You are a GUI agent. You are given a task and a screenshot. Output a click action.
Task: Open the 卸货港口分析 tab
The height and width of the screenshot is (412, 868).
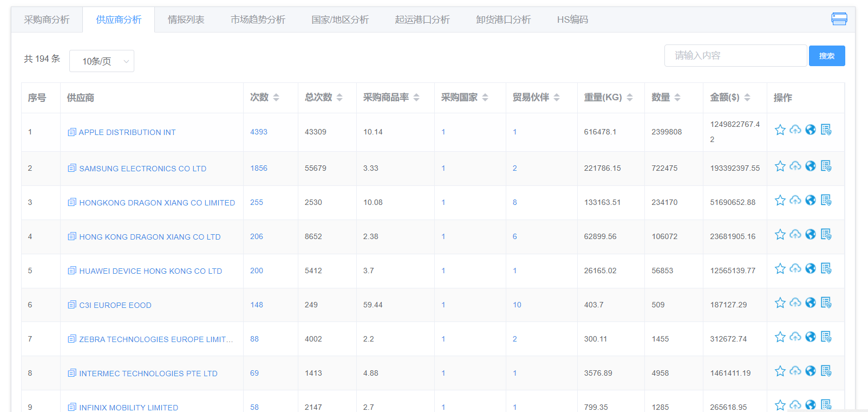(503, 20)
